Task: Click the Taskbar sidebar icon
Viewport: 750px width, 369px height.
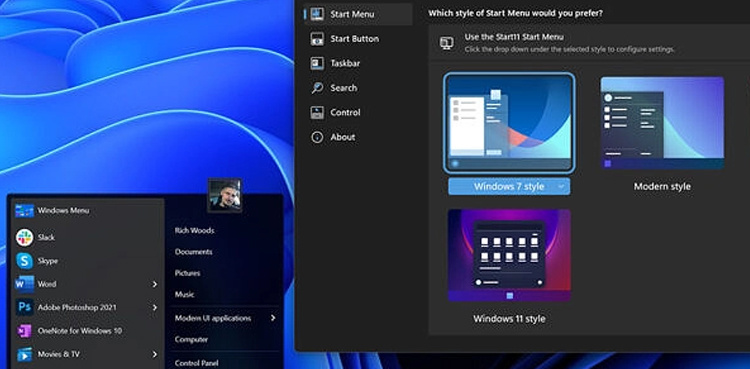Action: pos(317,63)
